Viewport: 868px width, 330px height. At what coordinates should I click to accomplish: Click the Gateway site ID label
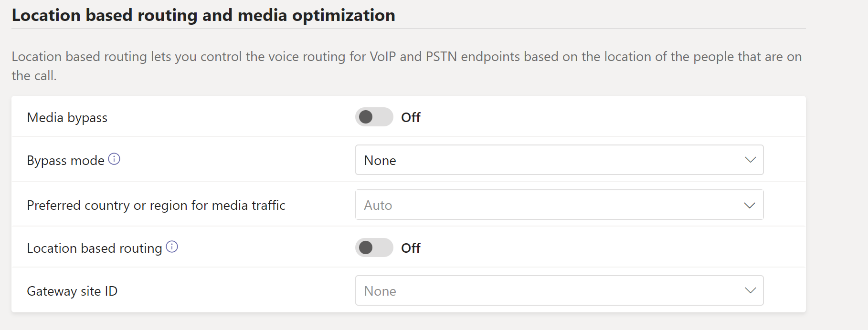pyautogui.click(x=72, y=291)
